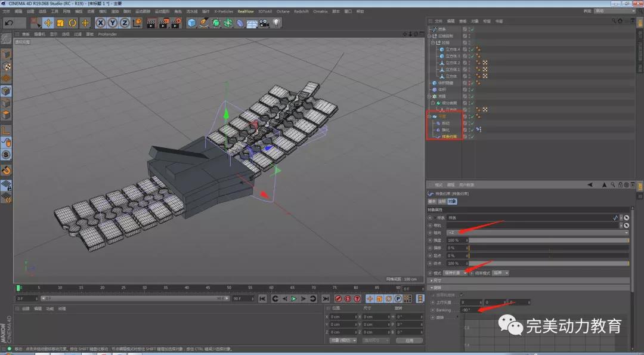The image size is (644, 355).
Task: Open the RealFlow menu
Action: 244,11
